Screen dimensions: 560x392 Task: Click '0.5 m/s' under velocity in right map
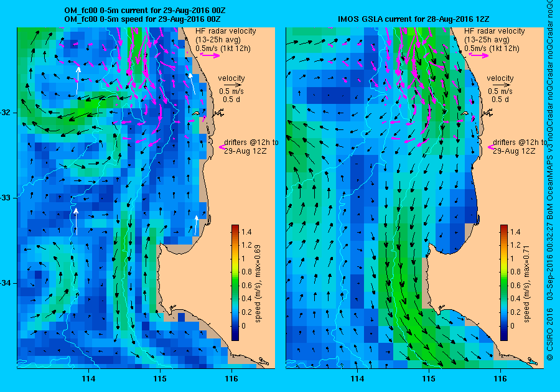click(x=500, y=91)
